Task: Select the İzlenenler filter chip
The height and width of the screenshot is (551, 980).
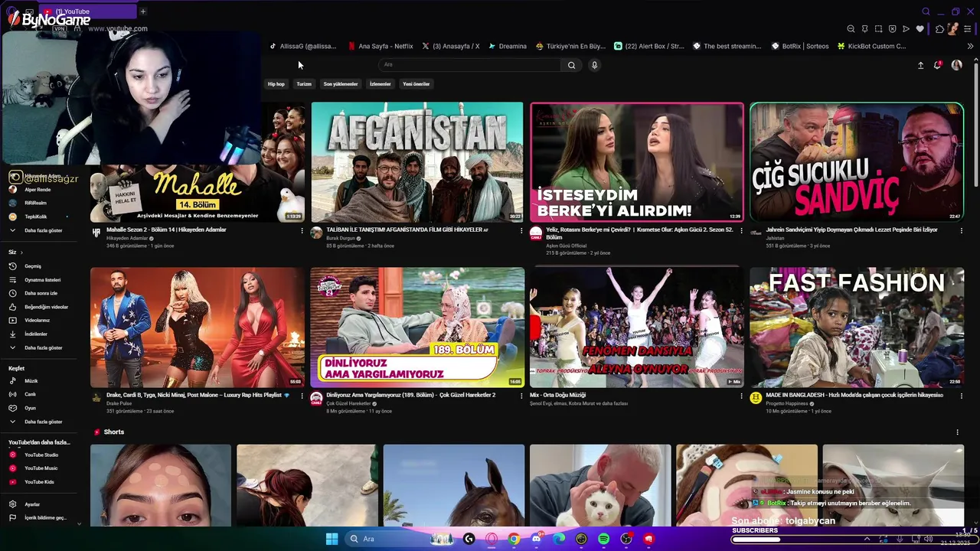Action: tap(381, 84)
